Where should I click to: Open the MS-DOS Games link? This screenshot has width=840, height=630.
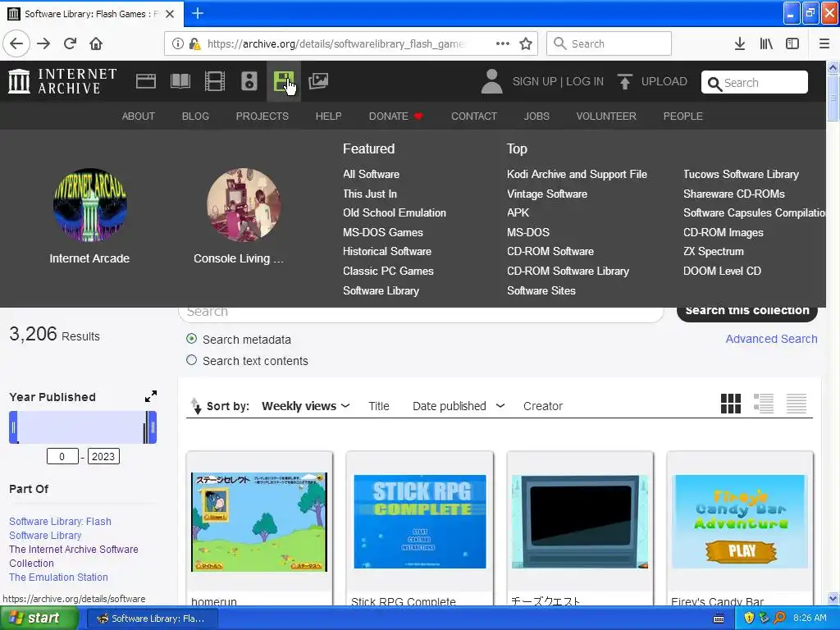[x=383, y=232]
